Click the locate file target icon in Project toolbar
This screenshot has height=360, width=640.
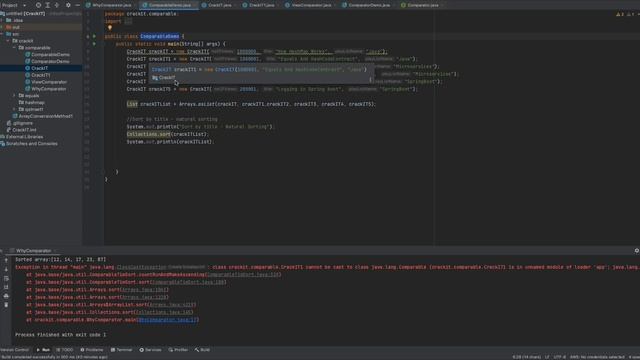click(x=38, y=5)
